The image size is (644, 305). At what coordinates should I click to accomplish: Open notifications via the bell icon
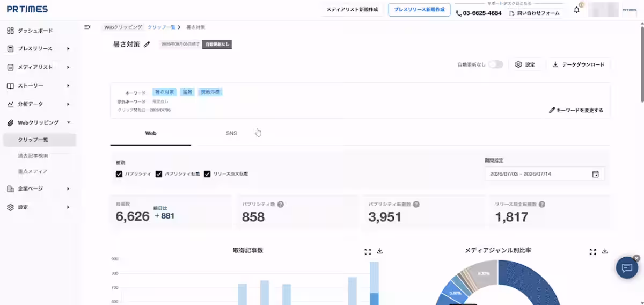coord(577,10)
